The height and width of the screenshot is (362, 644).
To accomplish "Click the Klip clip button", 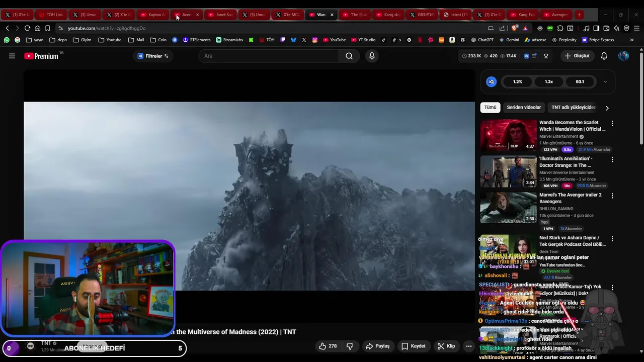I will click(446, 346).
